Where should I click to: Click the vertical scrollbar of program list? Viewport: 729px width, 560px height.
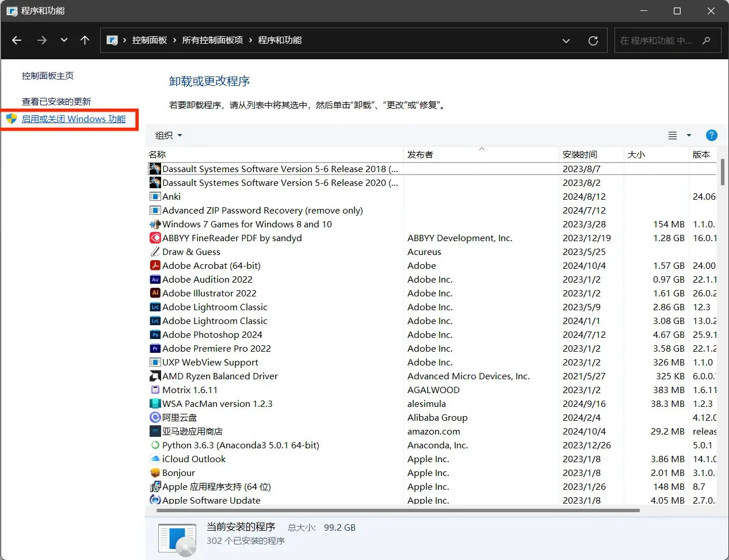coord(723,173)
